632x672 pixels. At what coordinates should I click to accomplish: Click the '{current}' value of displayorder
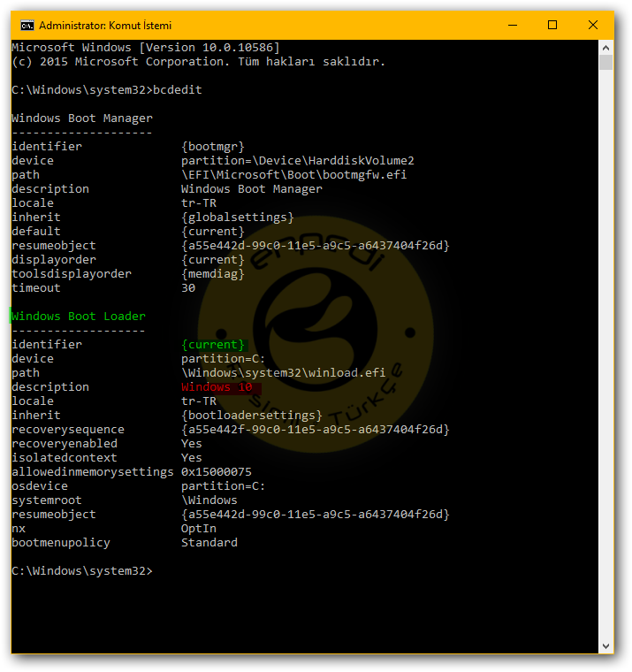point(212,260)
